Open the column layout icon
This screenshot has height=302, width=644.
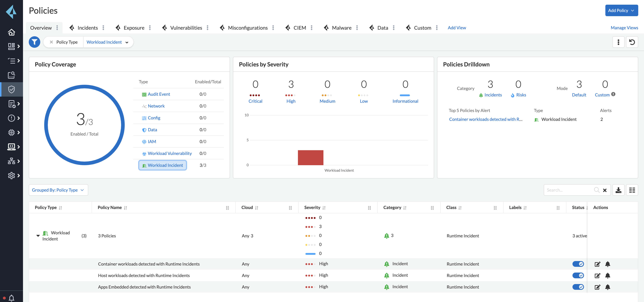[632, 190]
